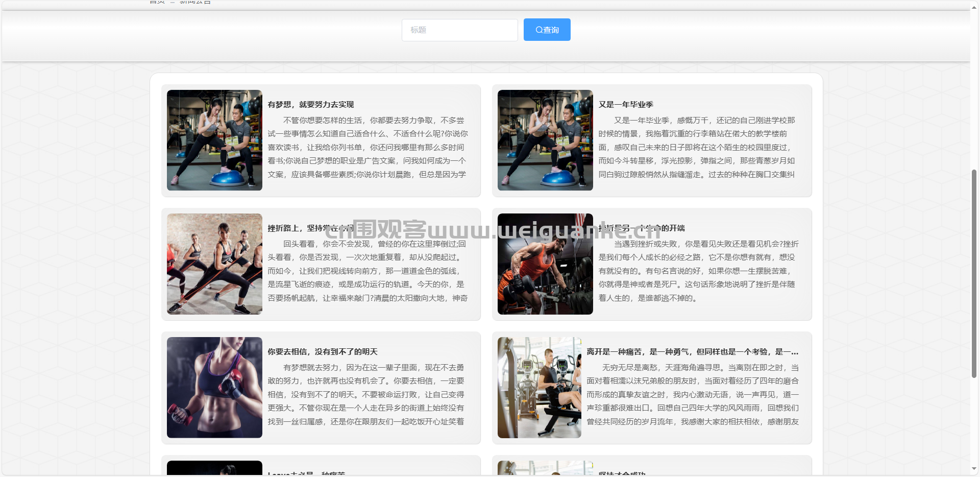The height and width of the screenshot is (477, 980).
Task: Click the summary text starting 回头看看
Action: [367, 271]
